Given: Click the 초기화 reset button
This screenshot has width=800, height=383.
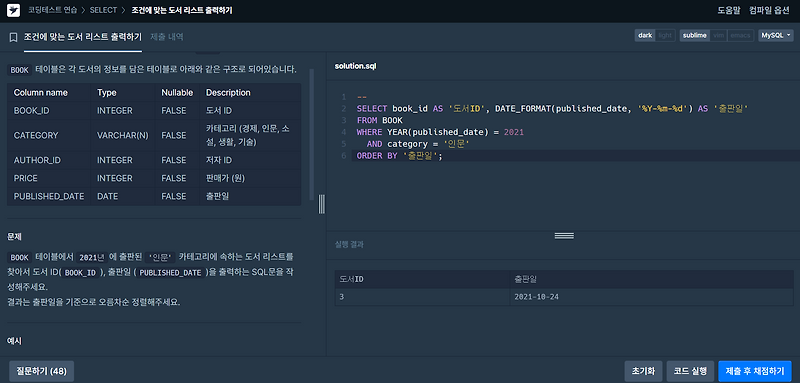Looking at the screenshot, I should point(643,371).
